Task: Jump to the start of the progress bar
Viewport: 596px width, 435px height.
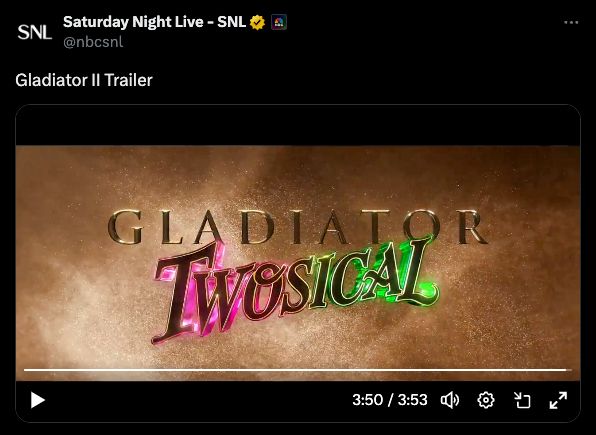Action: point(24,370)
